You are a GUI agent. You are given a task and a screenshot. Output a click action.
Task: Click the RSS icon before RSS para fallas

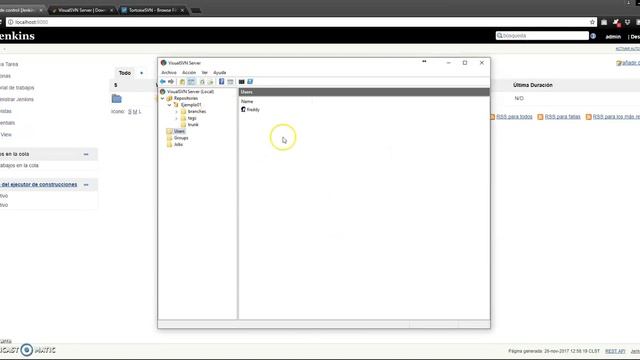coord(540,117)
